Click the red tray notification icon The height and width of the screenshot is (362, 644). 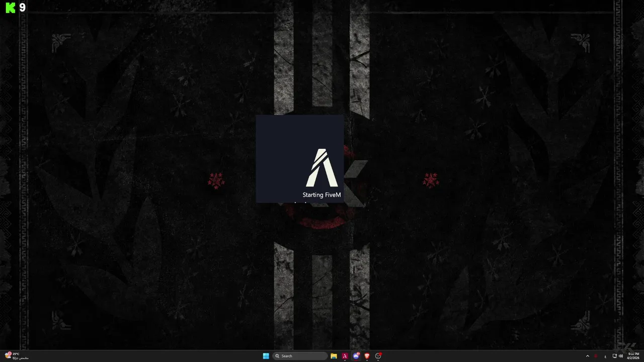pos(596,356)
